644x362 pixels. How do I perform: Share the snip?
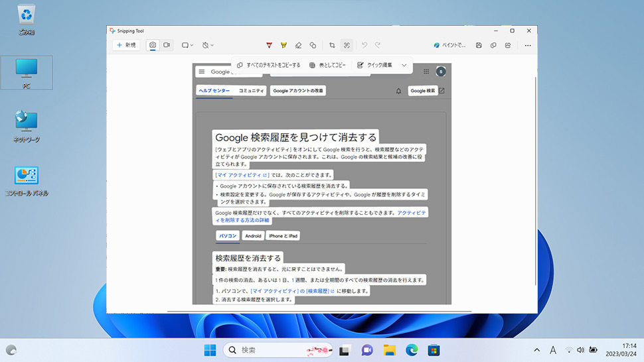508,45
